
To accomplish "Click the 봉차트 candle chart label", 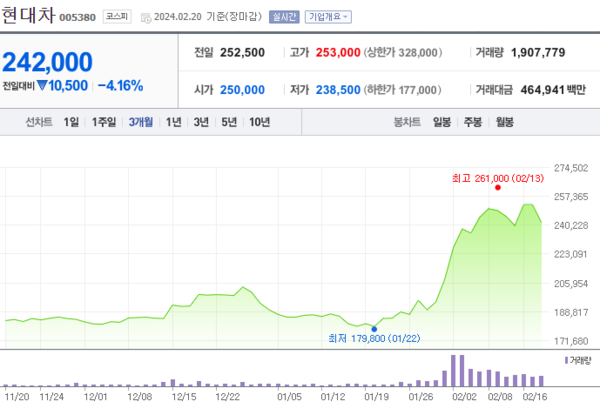I will [x=407, y=122].
